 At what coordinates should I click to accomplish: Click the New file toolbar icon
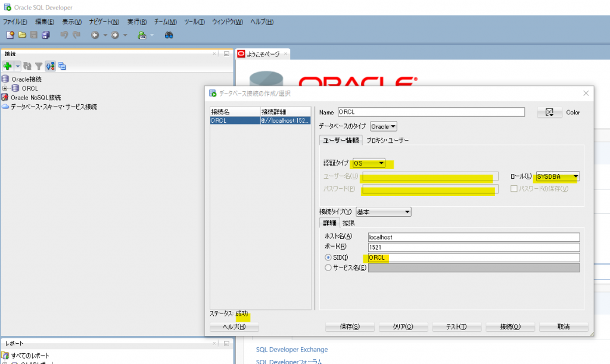10,35
